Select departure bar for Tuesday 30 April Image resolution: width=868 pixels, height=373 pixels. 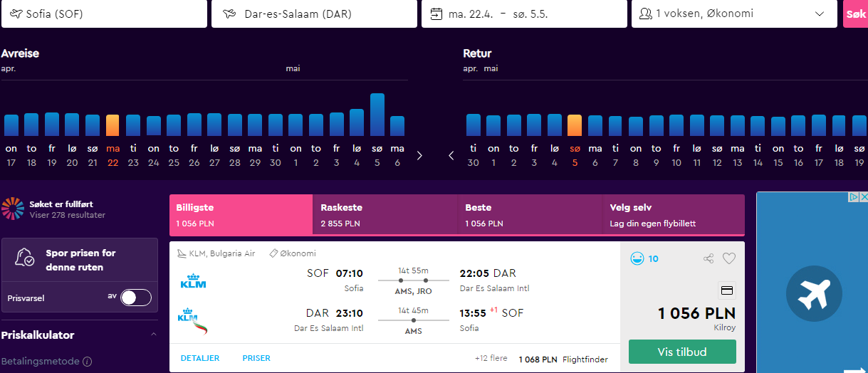tap(276, 125)
